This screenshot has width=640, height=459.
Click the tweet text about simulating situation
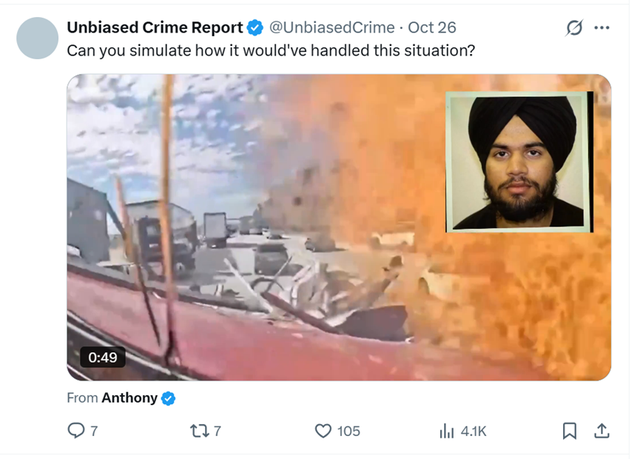pos(271,51)
